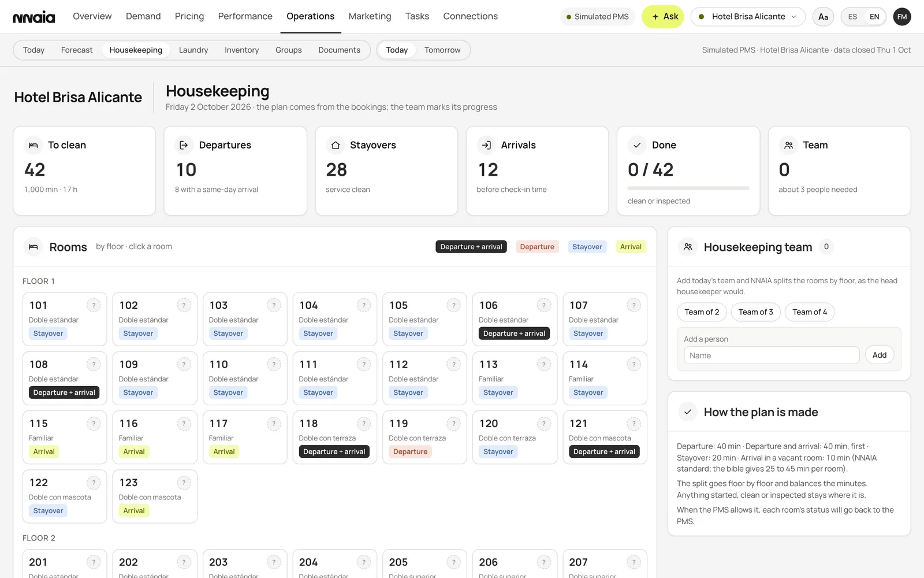Click the Team people icon
The image size is (924, 578).
pyautogui.click(x=788, y=145)
